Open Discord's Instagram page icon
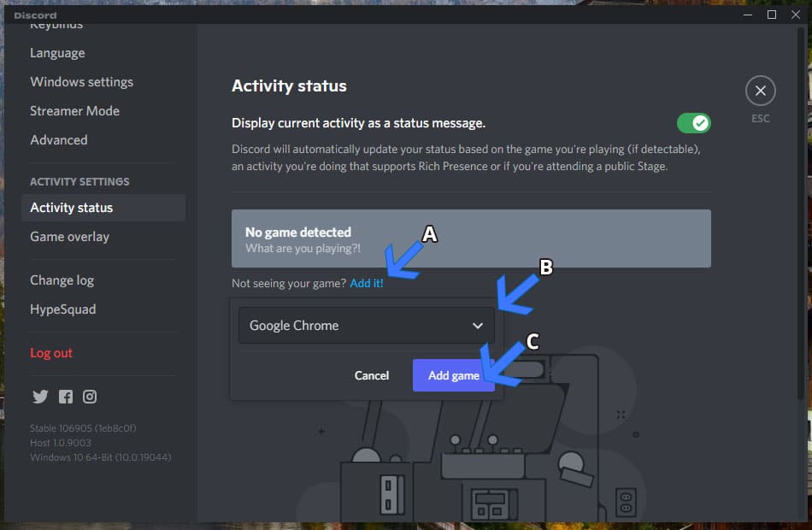Screen dimensions: 812x530 tap(90, 397)
